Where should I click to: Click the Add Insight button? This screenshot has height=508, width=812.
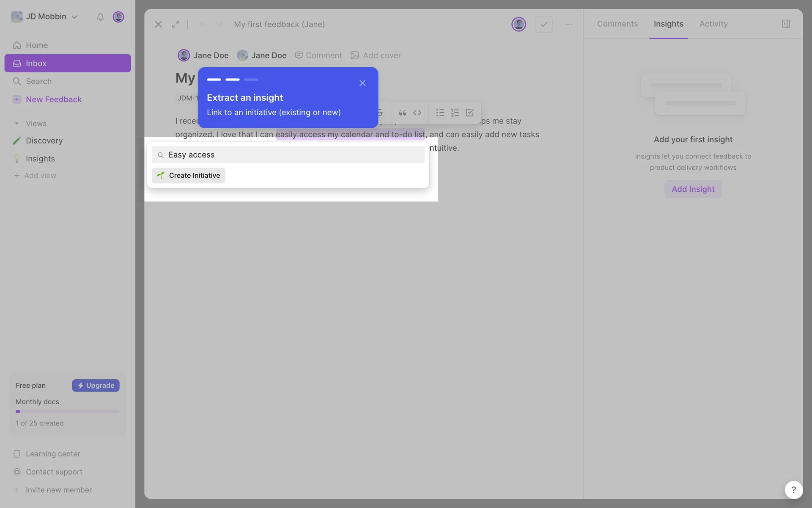point(693,189)
